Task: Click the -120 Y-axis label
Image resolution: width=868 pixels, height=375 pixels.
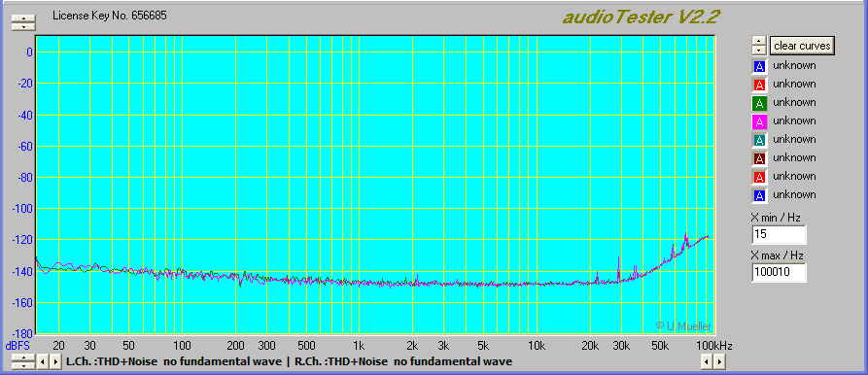Action: tap(23, 240)
